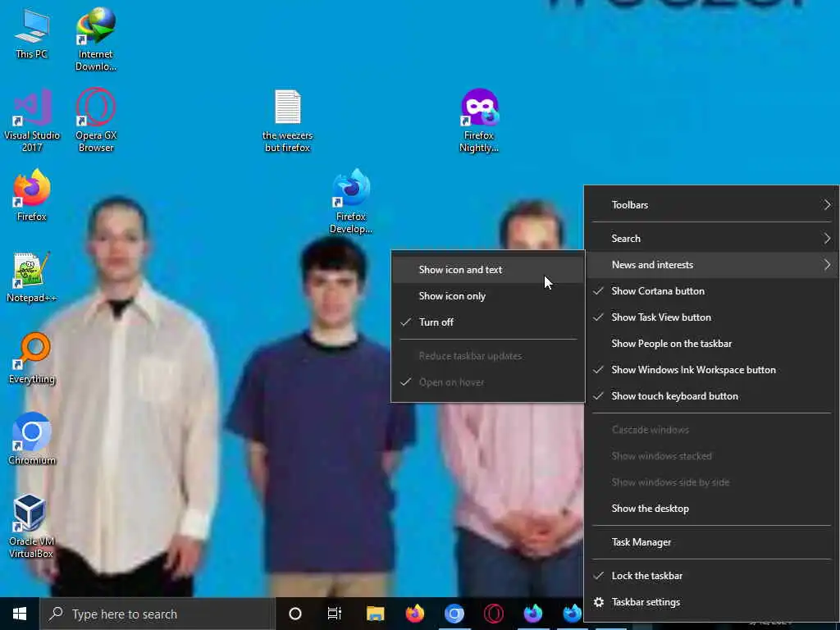Open the This PC desktop icon
The image size is (840, 630).
click(32, 34)
